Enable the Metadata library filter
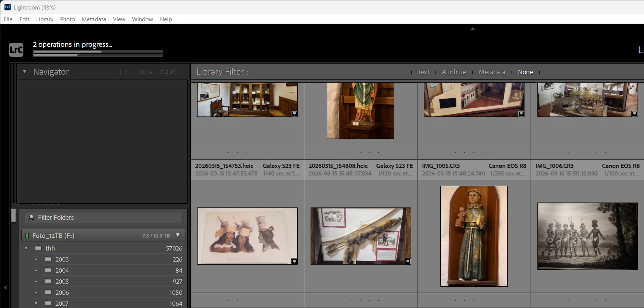Image resolution: width=644 pixels, height=308 pixels. click(x=492, y=72)
